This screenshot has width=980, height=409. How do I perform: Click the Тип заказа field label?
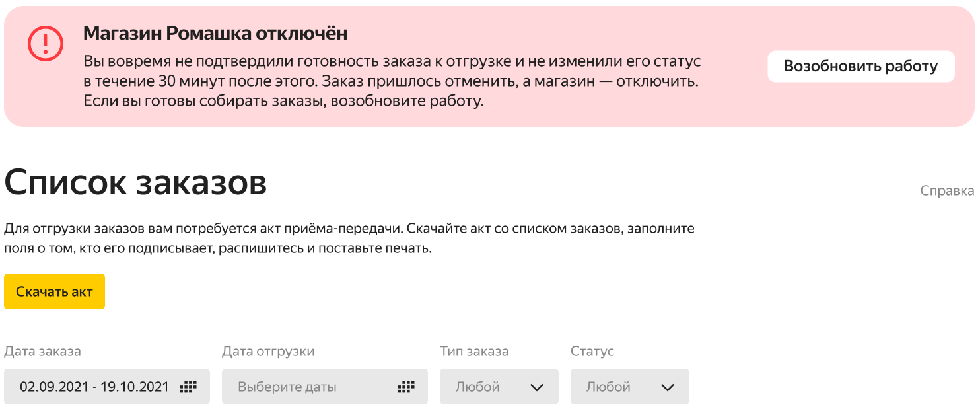coord(474,352)
